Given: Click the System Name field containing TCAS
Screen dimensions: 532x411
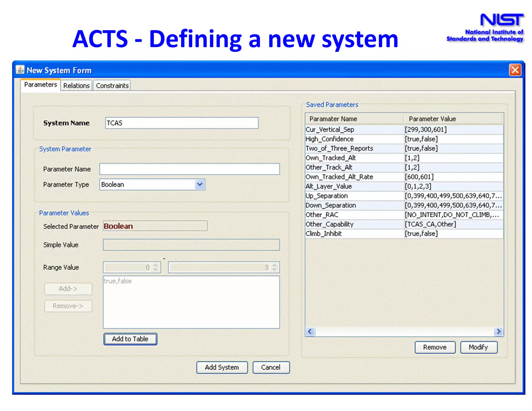Looking at the screenshot, I should 182,123.
